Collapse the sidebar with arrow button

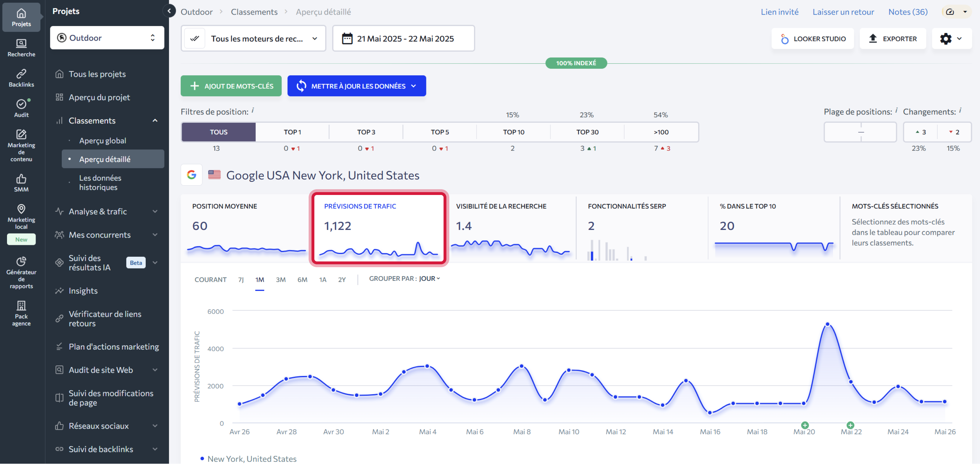pyautogui.click(x=169, y=11)
